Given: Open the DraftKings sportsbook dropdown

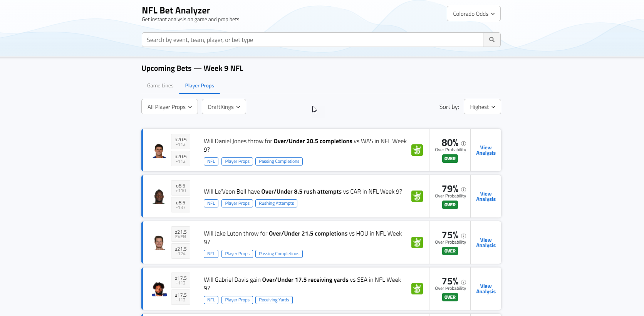Looking at the screenshot, I should pos(224,107).
